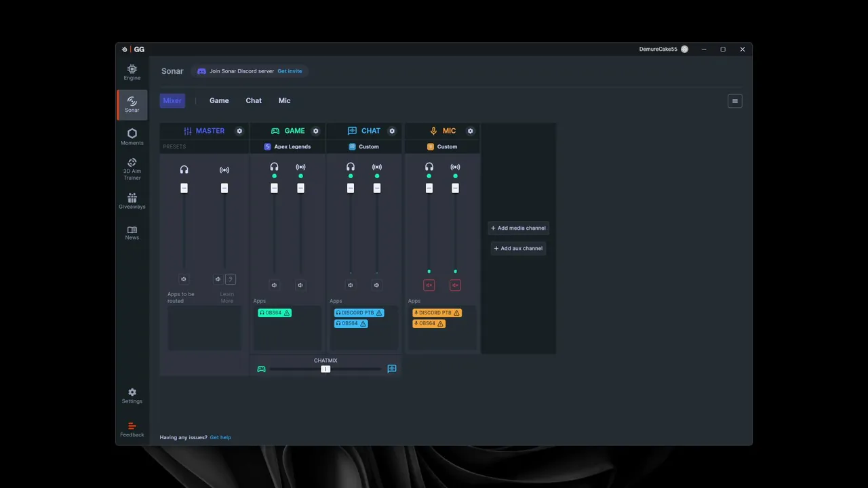Open the Feedback panel
The width and height of the screenshot is (868, 488).
tap(132, 430)
